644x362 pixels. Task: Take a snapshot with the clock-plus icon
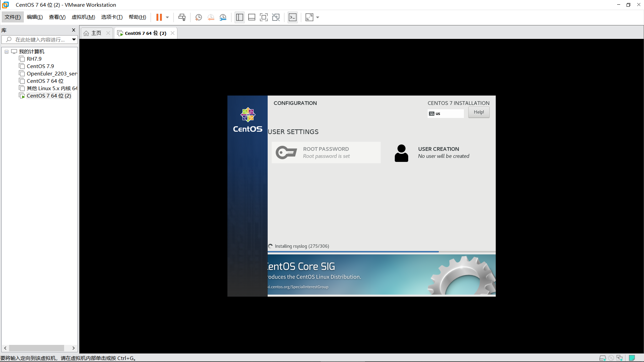click(x=199, y=17)
